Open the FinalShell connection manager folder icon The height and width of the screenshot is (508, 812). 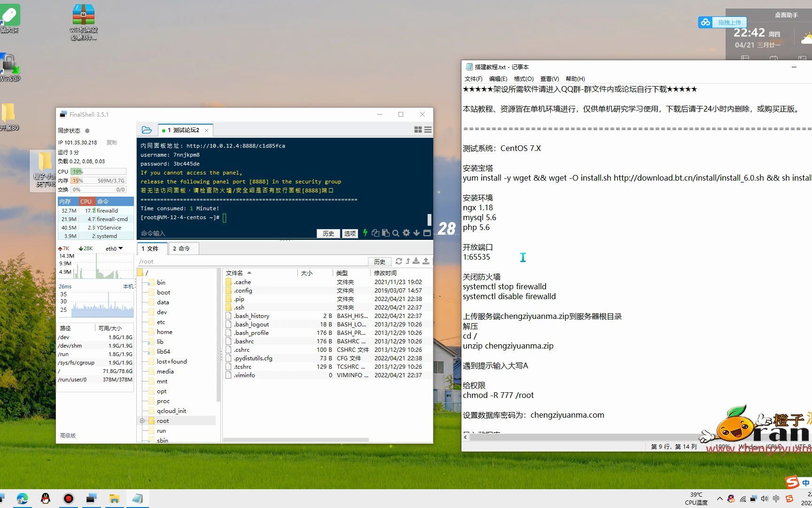pyautogui.click(x=147, y=130)
